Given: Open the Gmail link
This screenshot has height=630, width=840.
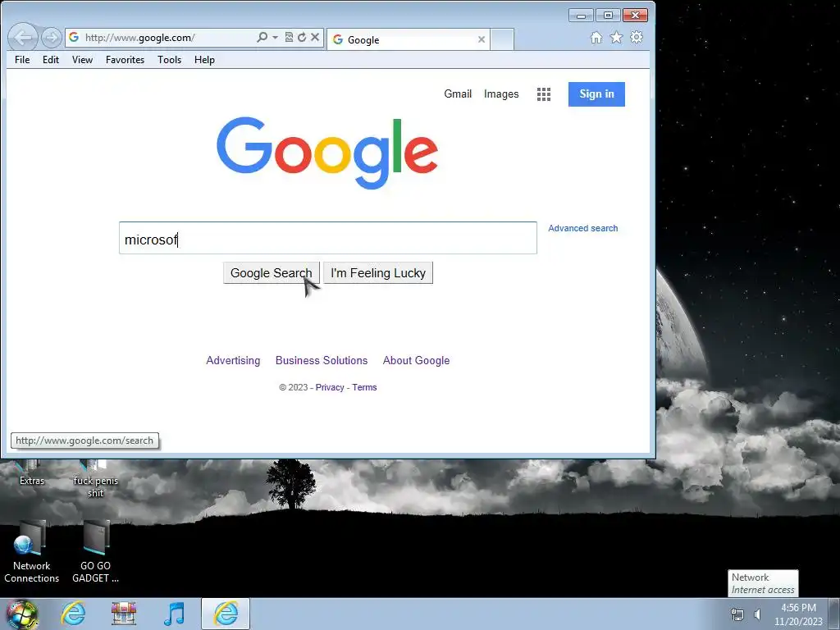Looking at the screenshot, I should tap(458, 94).
